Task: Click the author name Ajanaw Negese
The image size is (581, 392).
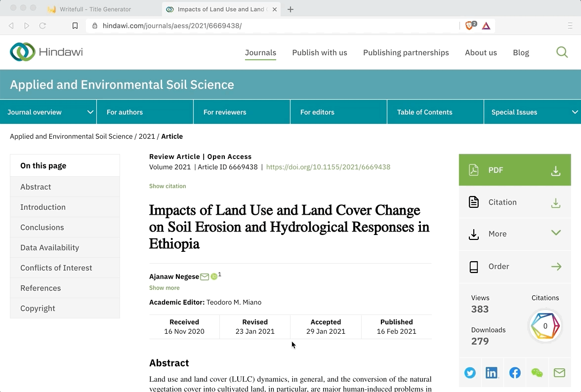Action: click(x=174, y=277)
